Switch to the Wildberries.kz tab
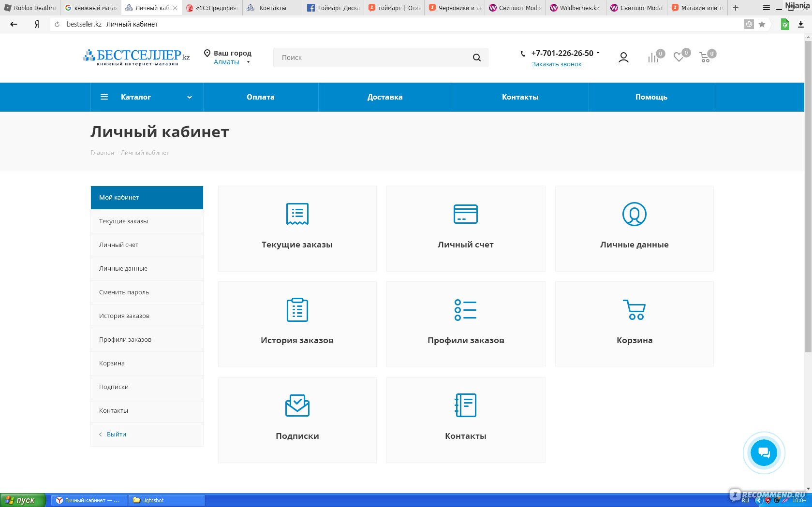The width and height of the screenshot is (812, 507). point(575,8)
